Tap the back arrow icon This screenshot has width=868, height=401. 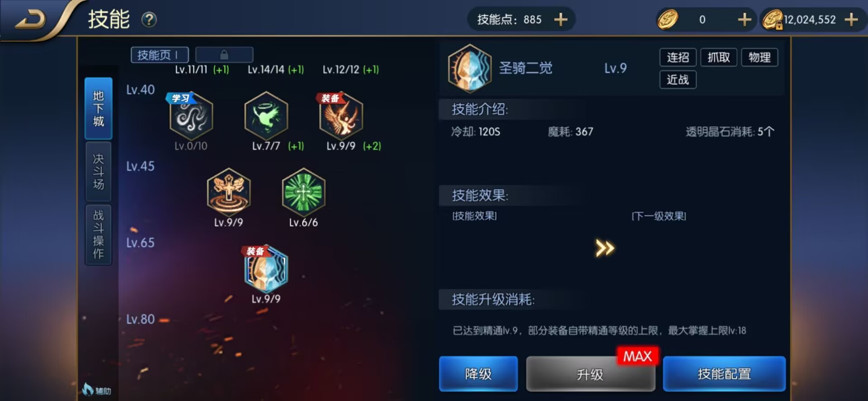[30, 19]
